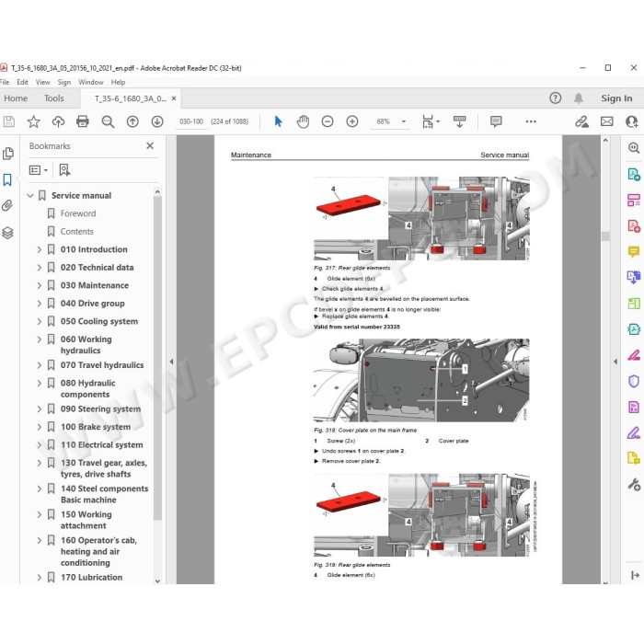Click the upload to cloud icon
This screenshot has width=644, height=644.
click(x=58, y=121)
